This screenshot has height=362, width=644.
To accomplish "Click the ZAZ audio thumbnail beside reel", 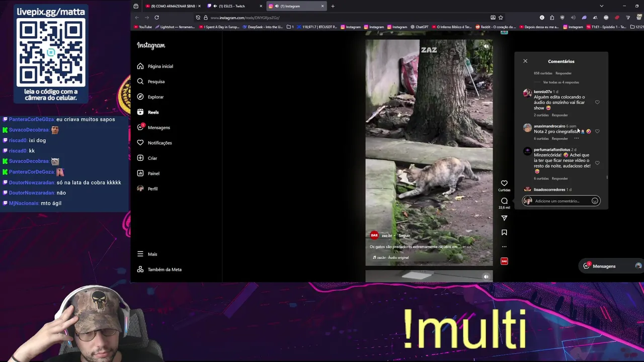I will coord(504,261).
